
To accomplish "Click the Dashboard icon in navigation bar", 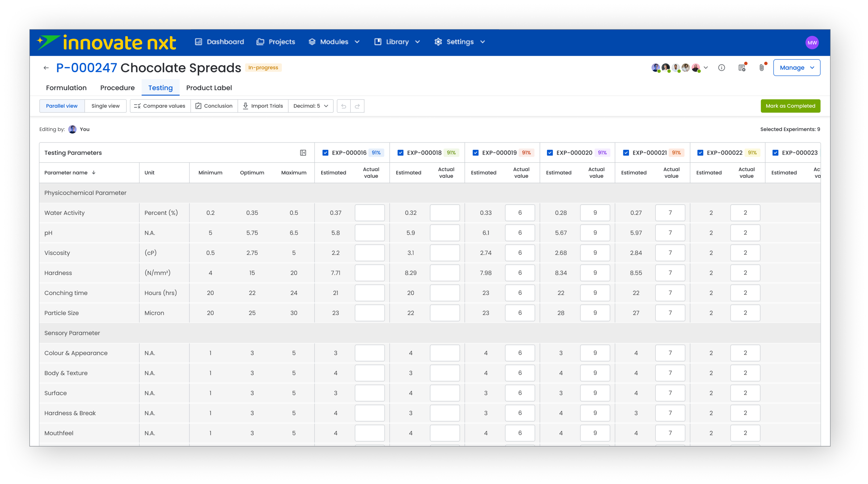I will tap(199, 42).
